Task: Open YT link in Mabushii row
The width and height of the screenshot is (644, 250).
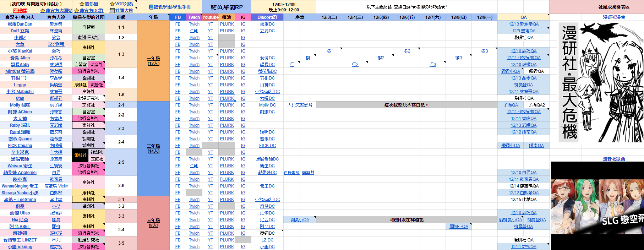Action: click(x=211, y=92)
